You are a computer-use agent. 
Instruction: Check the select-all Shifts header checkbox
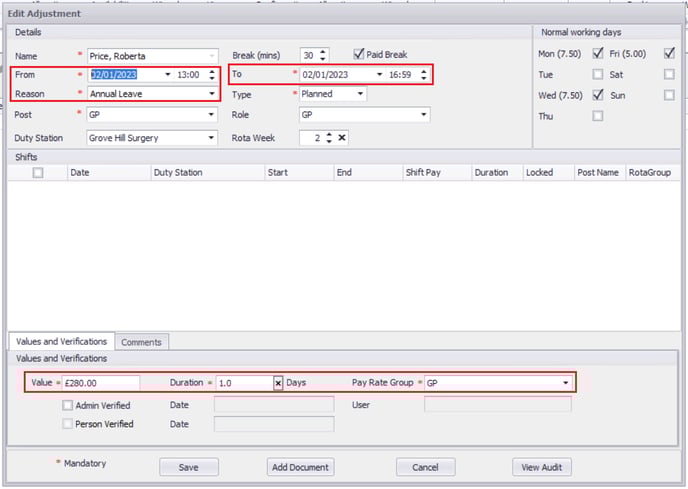coord(38,172)
